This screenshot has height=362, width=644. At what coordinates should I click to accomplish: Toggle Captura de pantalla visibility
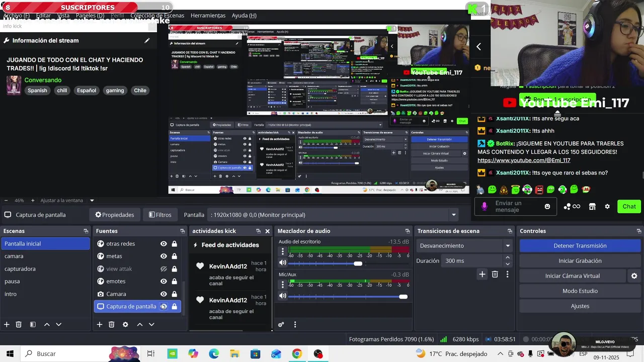click(x=164, y=306)
